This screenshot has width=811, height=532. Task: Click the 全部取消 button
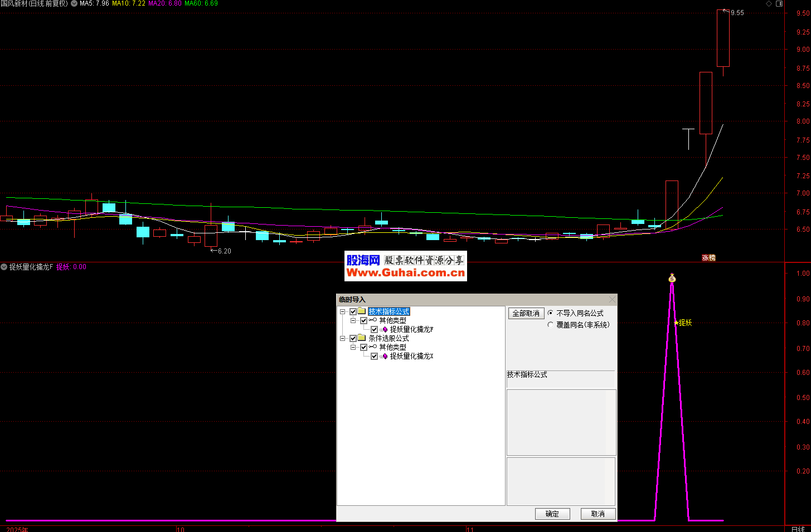[x=526, y=314]
